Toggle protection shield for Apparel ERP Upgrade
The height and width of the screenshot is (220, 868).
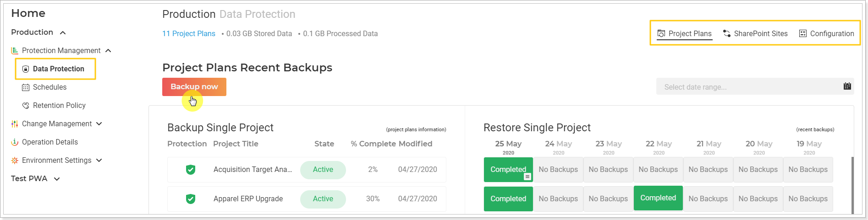tap(191, 199)
